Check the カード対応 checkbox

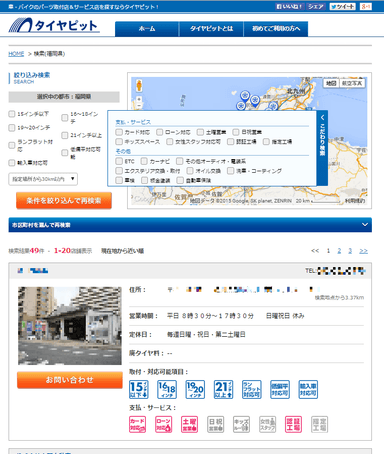click(119, 132)
